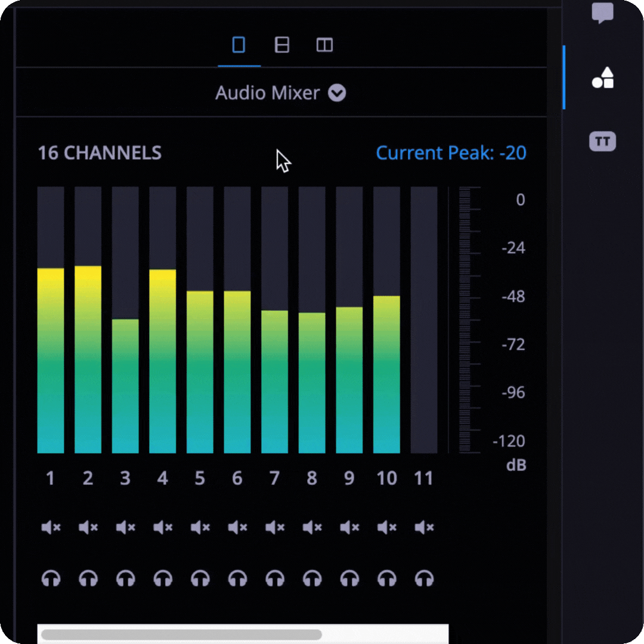
Task: Open the Audio Mixer panel dropdown
Action: (337, 93)
